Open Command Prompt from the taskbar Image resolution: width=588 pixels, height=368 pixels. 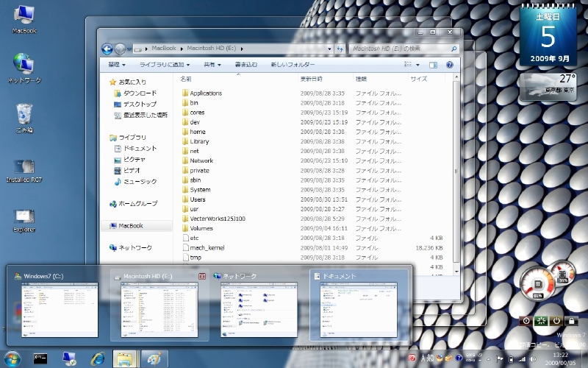pos(40,359)
